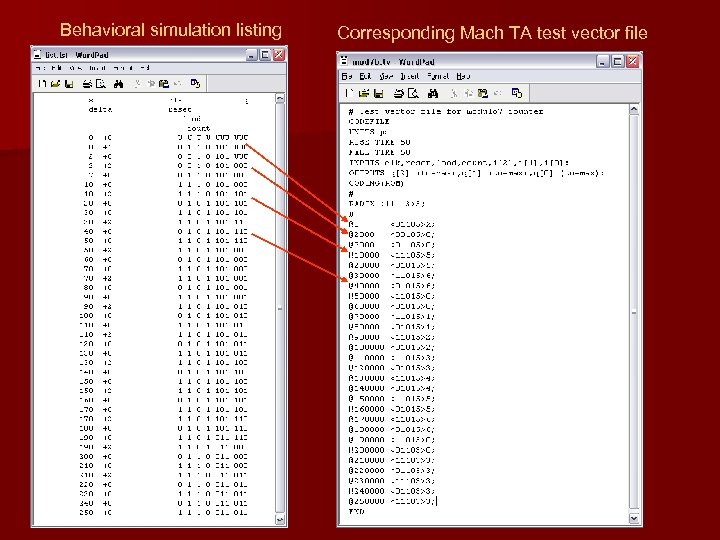This screenshot has width=720, height=540.
Task: Click the OUTPUTS declaration line
Action: point(476,173)
